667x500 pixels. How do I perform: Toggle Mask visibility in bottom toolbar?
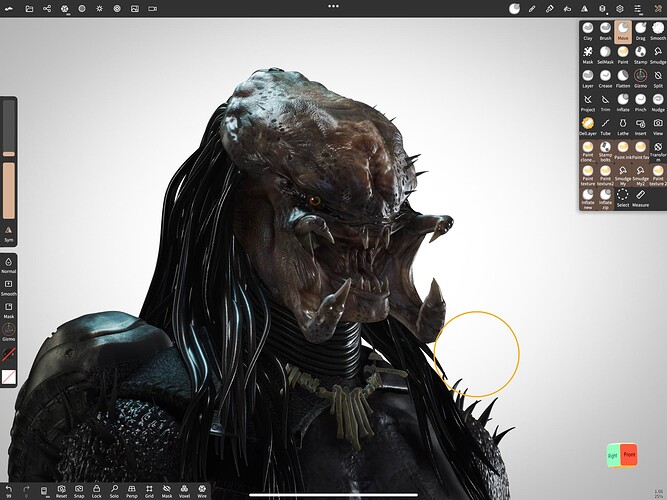(x=167, y=491)
